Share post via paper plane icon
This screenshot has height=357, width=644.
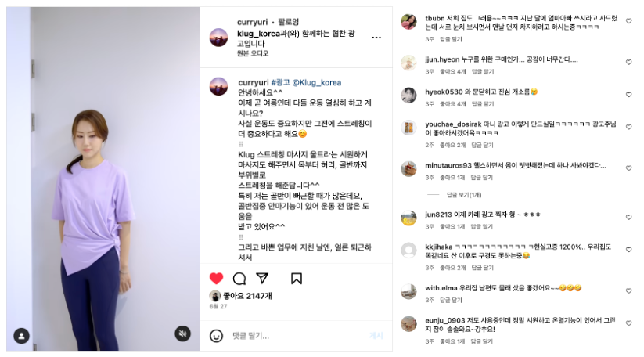[x=262, y=278]
